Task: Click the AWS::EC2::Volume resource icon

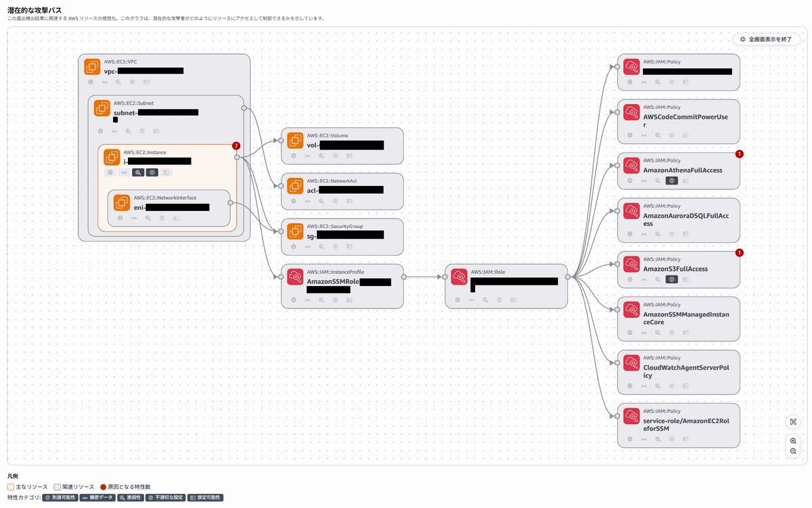Action: point(295,140)
